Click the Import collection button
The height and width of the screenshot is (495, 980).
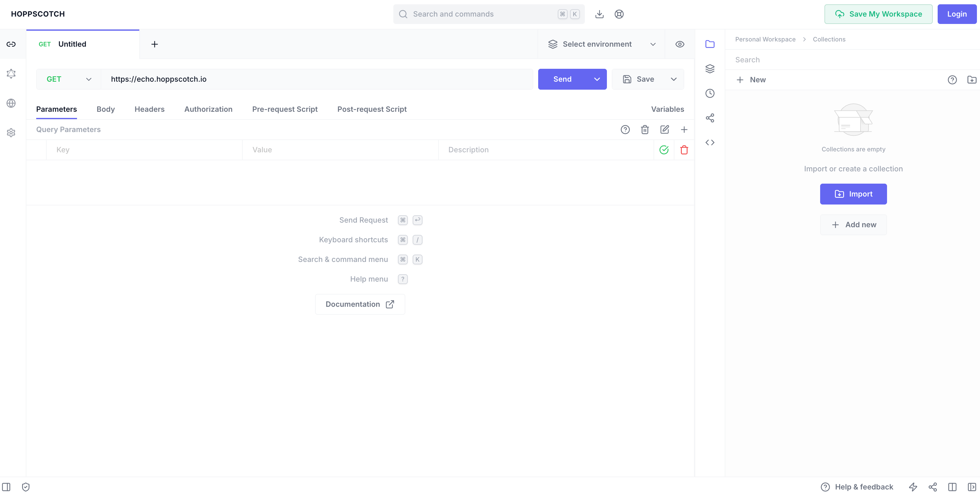853,194
